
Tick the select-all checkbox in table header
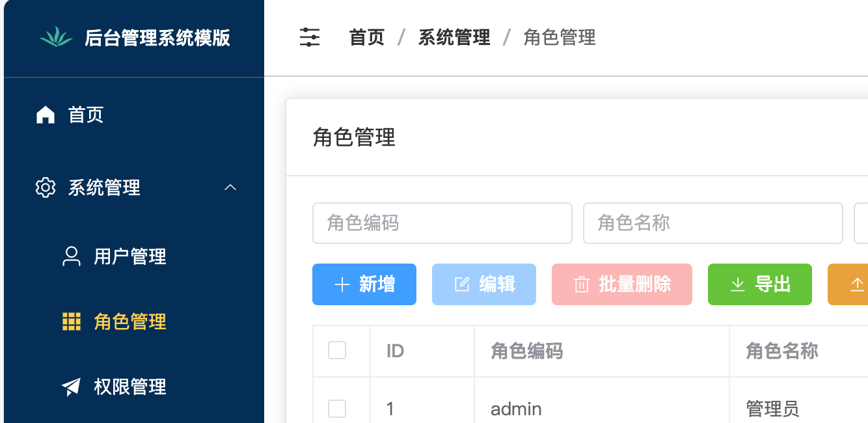(x=337, y=351)
